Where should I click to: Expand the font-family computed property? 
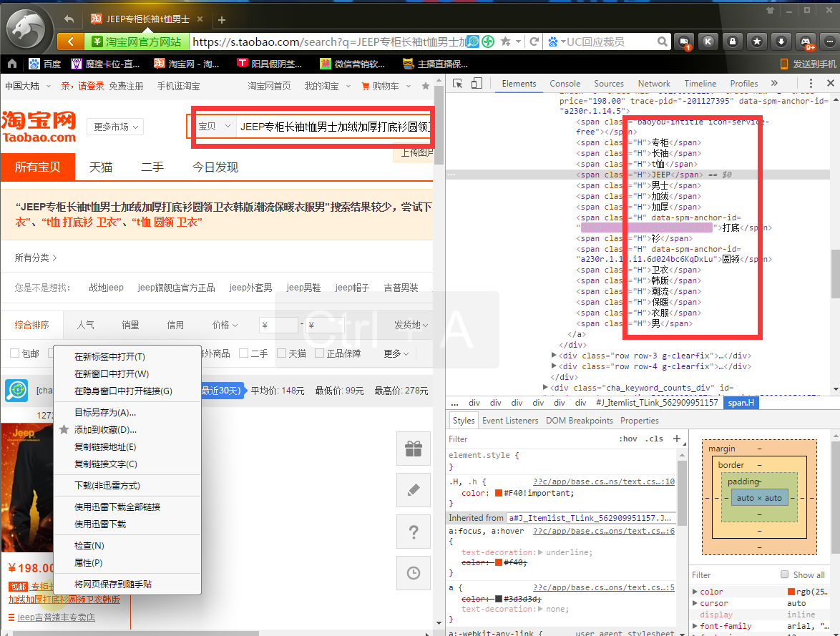(695, 626)
